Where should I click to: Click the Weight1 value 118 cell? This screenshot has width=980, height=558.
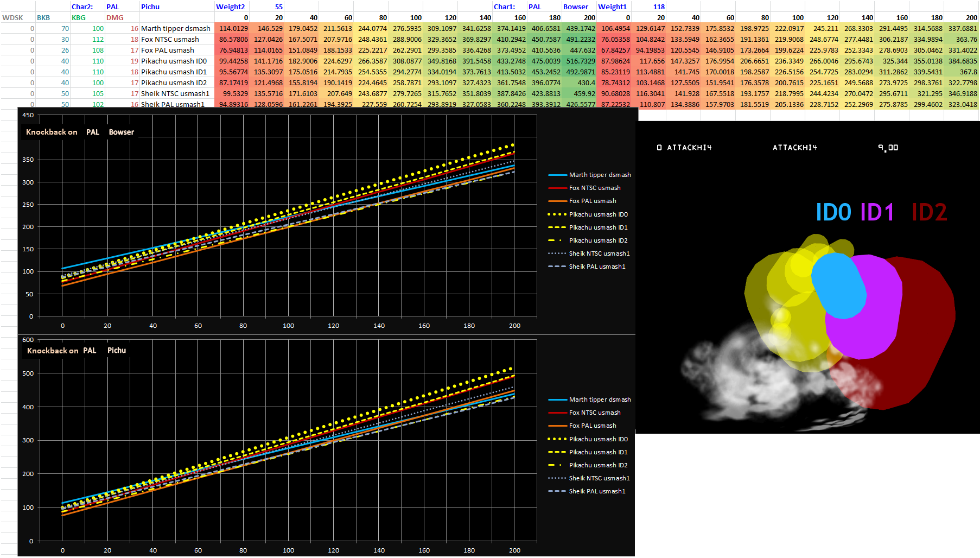point(648,7)
